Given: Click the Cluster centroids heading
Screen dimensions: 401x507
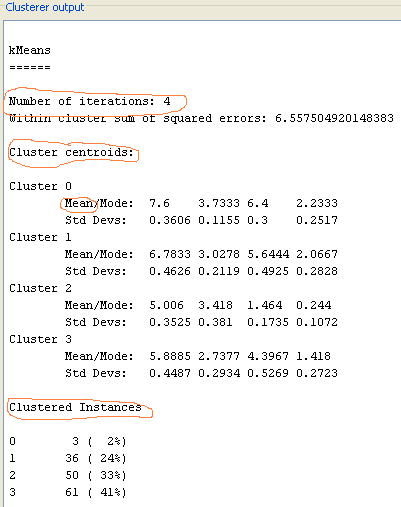Looking at the screenshot, I should pyautogui.click(x=71, y=152).
